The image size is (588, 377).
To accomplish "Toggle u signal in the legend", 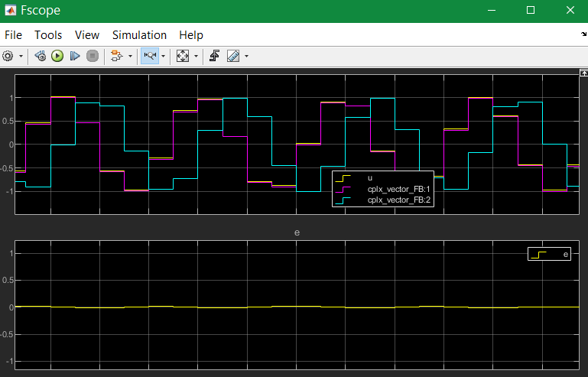I will point(382,178).
